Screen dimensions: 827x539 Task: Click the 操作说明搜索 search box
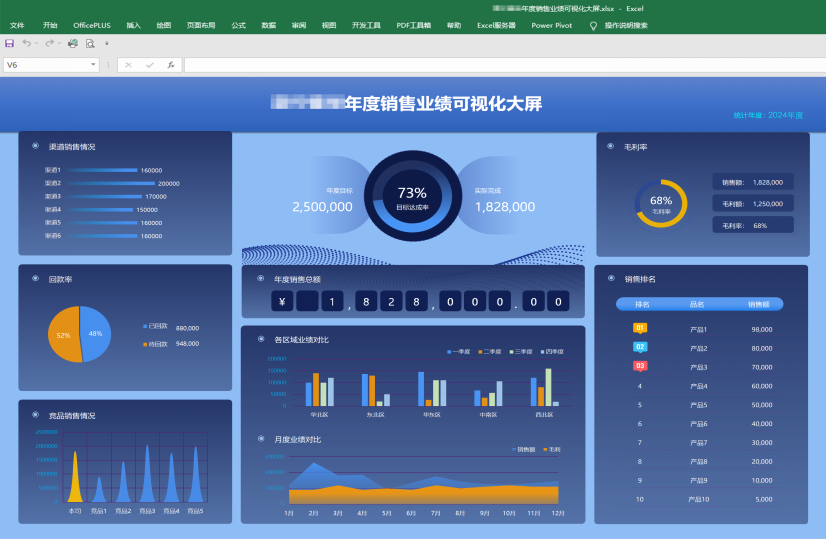pos(626,25)
